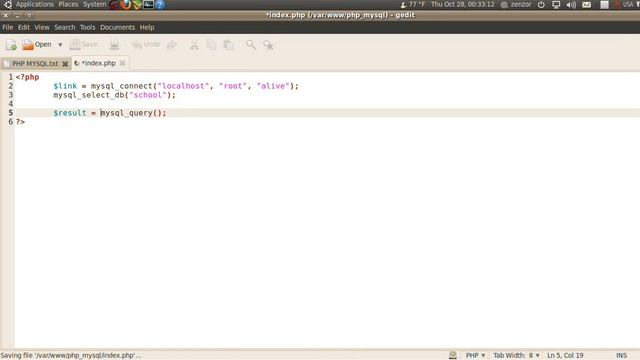Open Find with the magnifier icon
This screenshot has height=360, width=640.
(x=251, y=44)
